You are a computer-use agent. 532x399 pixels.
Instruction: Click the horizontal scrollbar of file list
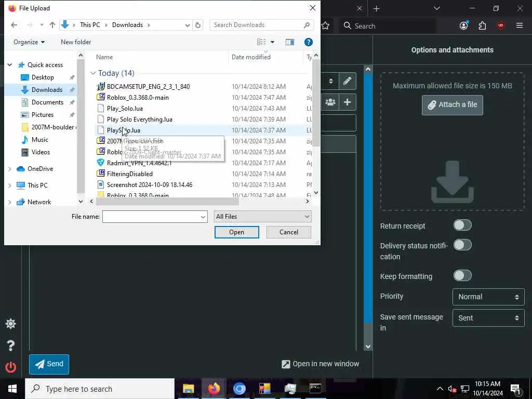(167, 201)
